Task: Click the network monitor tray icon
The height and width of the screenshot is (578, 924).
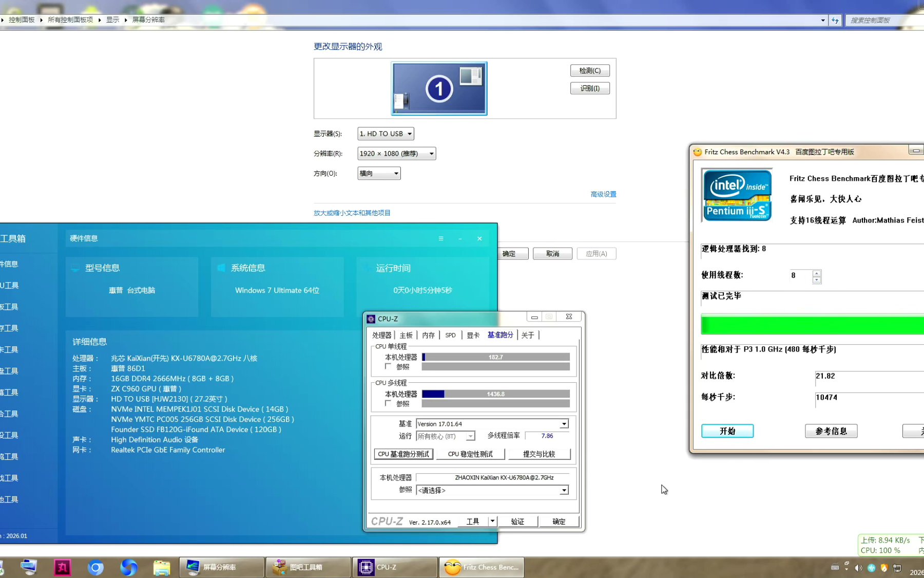Action: (897, 568)
